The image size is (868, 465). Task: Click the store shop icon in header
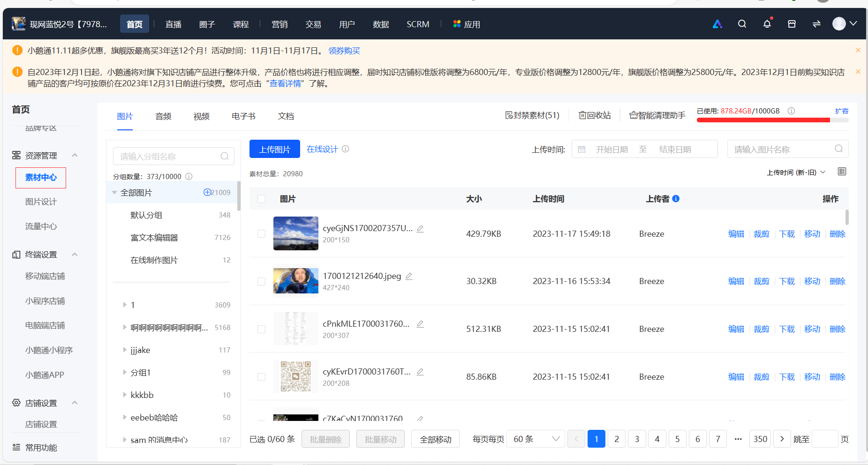pyautogui.click(x=792, y=24)
